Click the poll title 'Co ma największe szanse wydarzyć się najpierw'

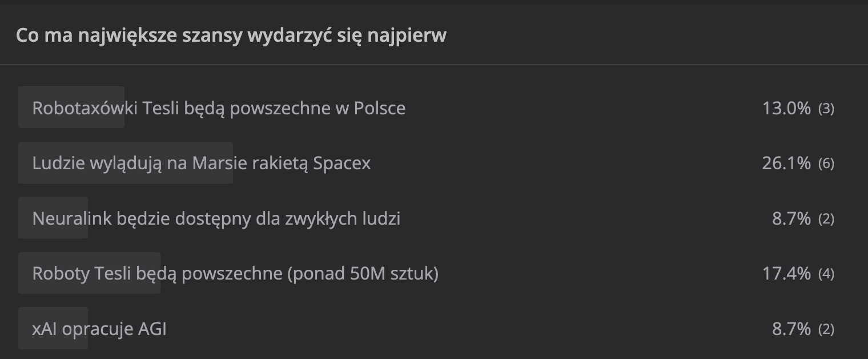pos(231,35)
